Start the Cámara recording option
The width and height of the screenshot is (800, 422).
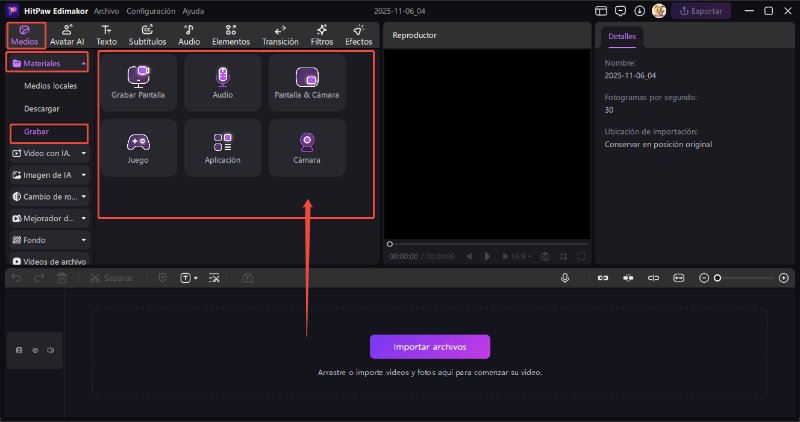pyautogui.click(x=307, y=142)
